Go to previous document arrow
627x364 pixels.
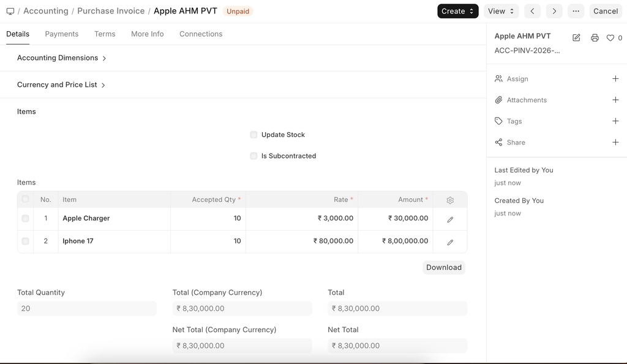pyautogui.click(x=533, y=11)
